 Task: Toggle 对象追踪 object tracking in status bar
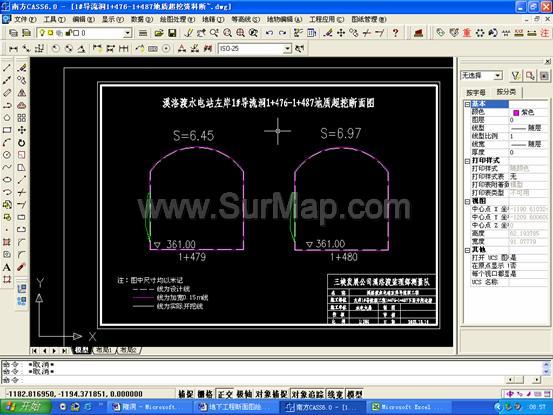(308, 394)
